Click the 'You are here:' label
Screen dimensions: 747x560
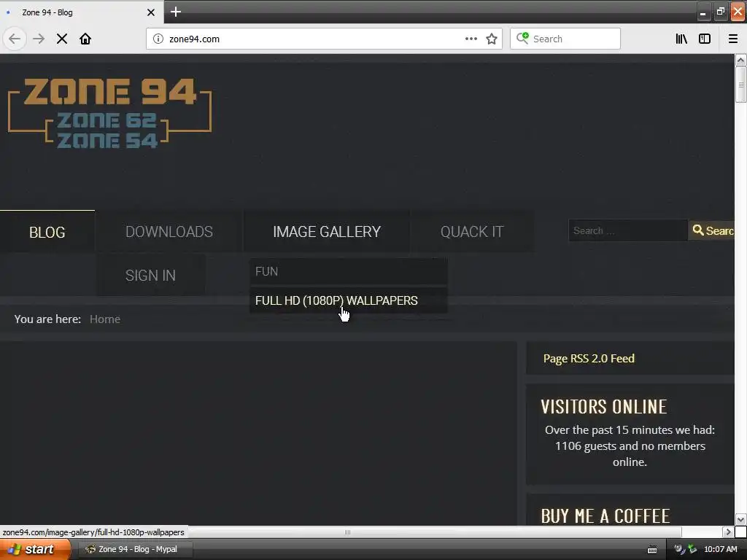click(47, 319)
